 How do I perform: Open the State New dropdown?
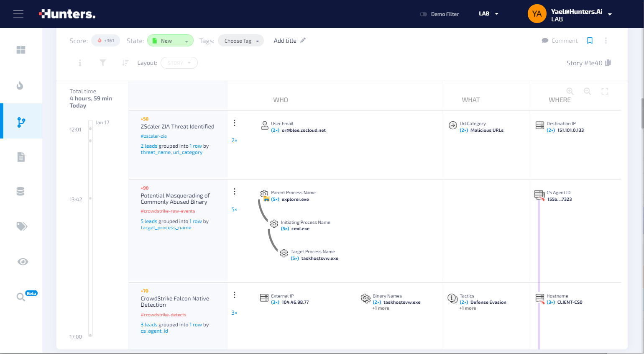pos(170,41)
